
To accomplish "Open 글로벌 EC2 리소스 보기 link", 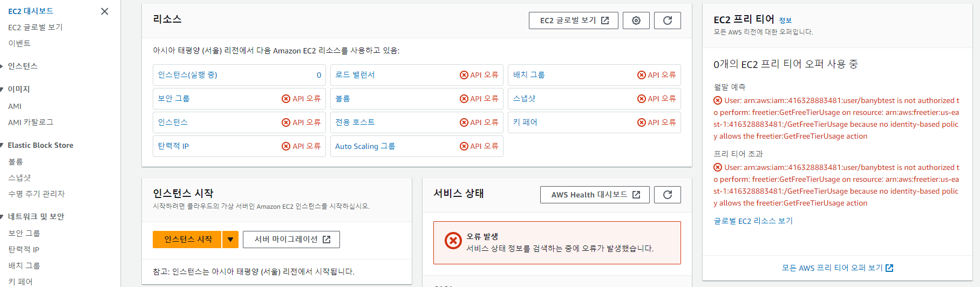I will click(x=753, y=221).
